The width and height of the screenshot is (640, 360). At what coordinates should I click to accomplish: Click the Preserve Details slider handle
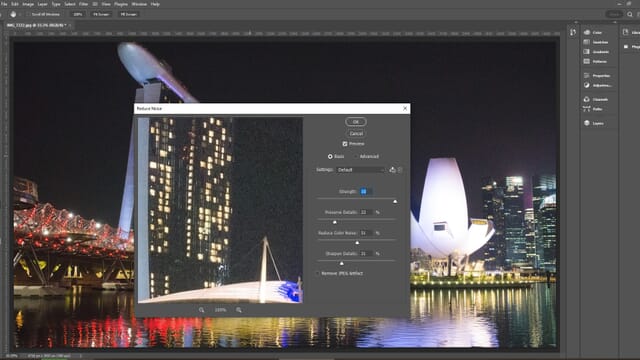coord(335,222)
